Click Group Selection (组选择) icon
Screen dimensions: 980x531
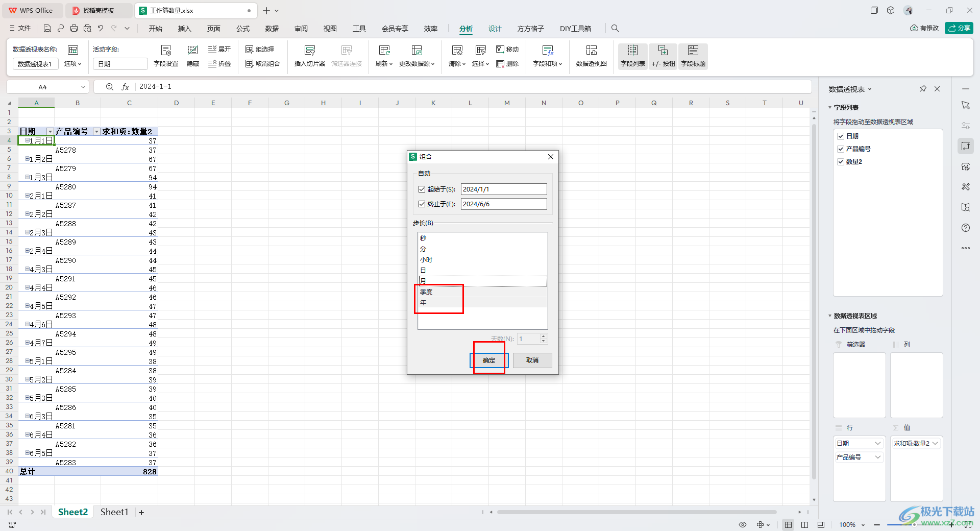pos(260,50)
